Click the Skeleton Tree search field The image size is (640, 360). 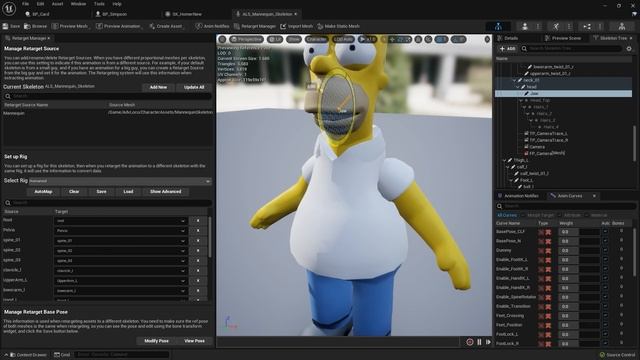pos(571,49)
